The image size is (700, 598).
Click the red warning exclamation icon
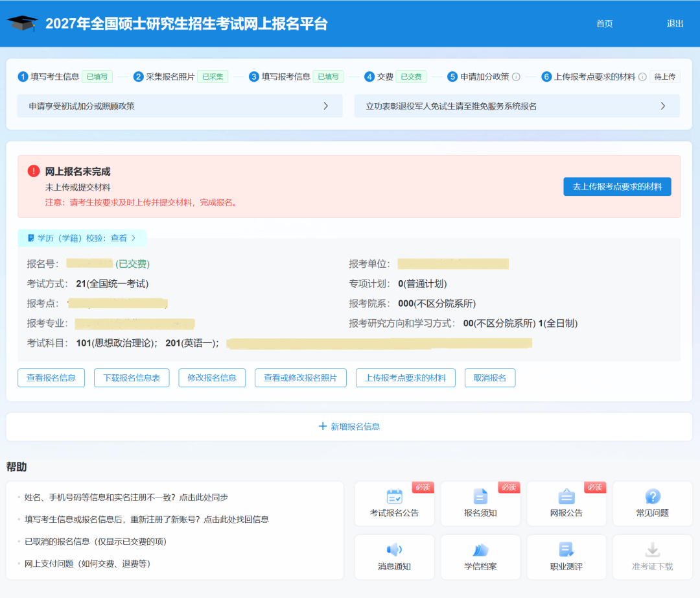[x=34, y=171]
